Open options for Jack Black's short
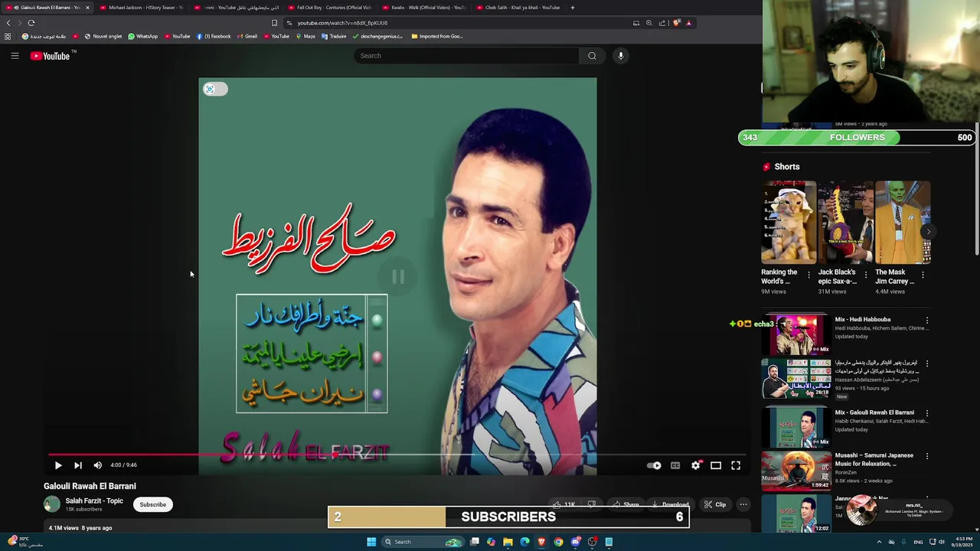The image size is (980, 551). [866, 275]
